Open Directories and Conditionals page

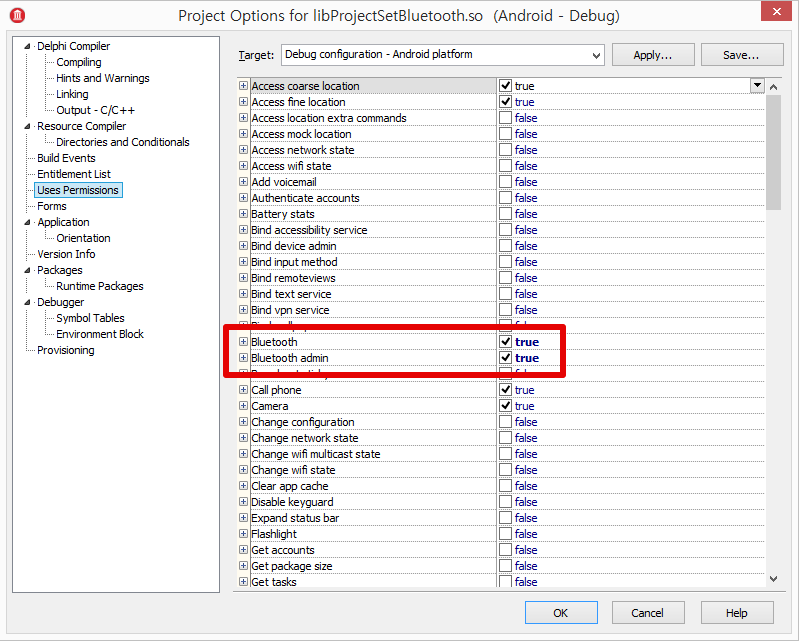(122, 142)
